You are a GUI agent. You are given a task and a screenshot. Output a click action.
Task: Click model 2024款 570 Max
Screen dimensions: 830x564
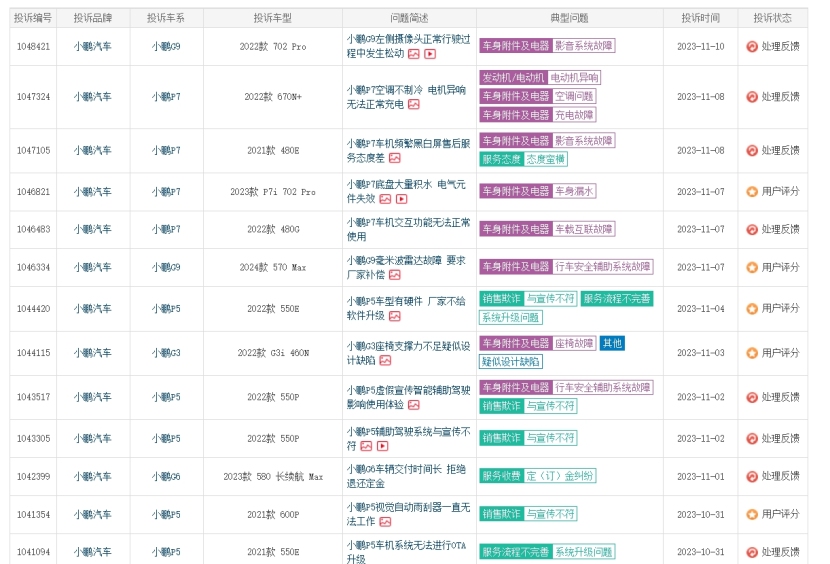[273, 267]
